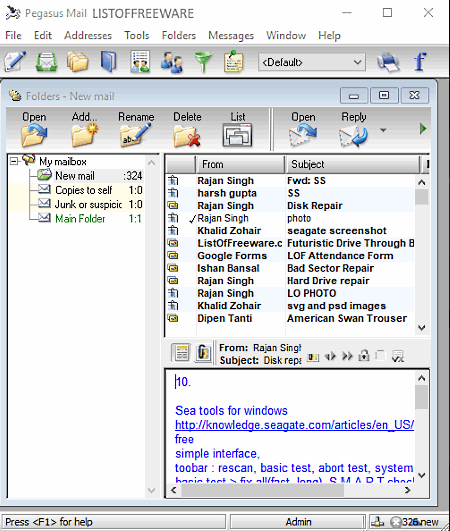The height and width of the screenshot is (531, 450).
Task: Click the font 'f' icon in toolbar
Action: (x=420, y=62)
